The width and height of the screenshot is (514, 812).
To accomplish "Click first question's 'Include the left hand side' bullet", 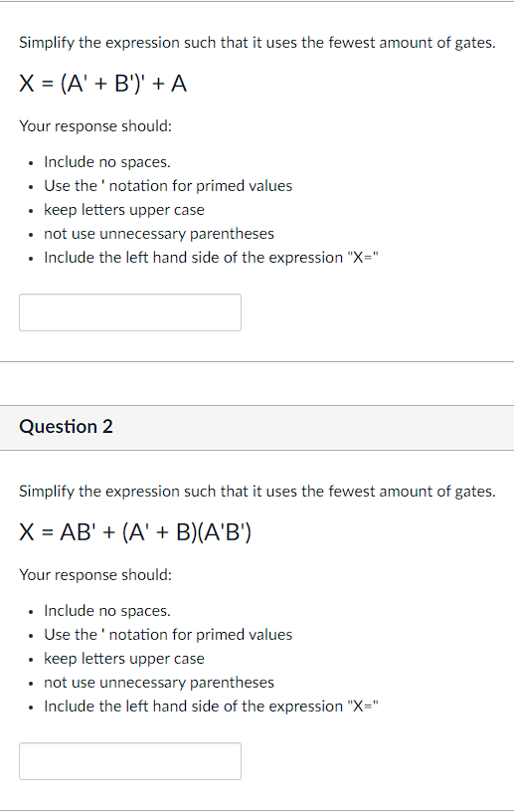I will pyautogui.click(x=211, y=258).
